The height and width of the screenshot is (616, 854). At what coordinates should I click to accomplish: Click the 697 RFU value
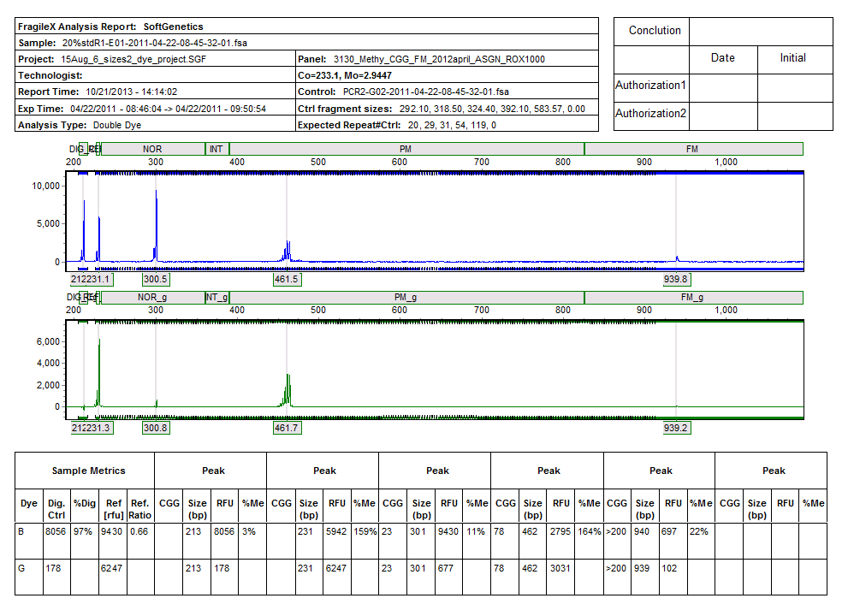(x=669, y=531)
